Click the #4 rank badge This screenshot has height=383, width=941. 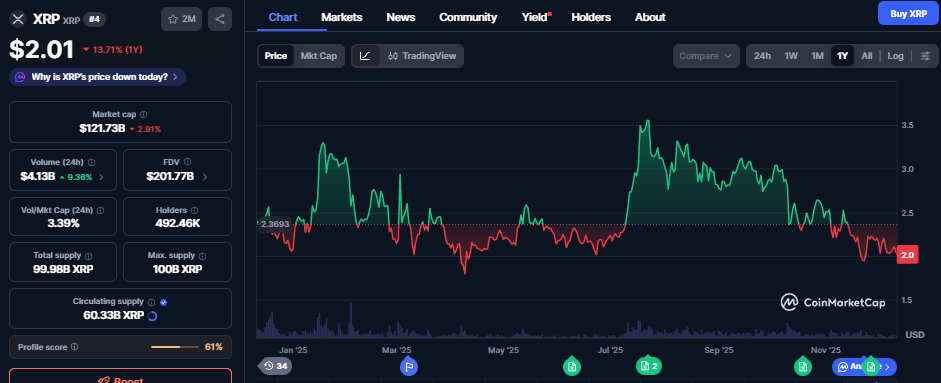[94, 19]
